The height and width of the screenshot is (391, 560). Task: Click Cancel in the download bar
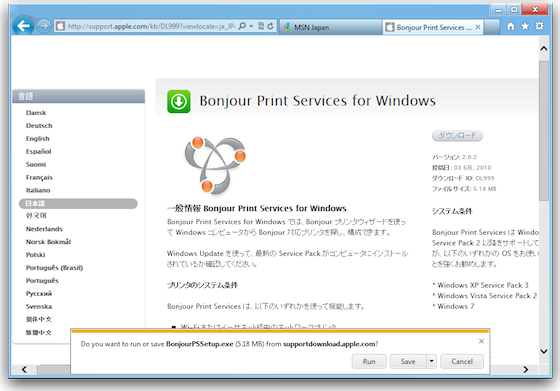(462, 361)
